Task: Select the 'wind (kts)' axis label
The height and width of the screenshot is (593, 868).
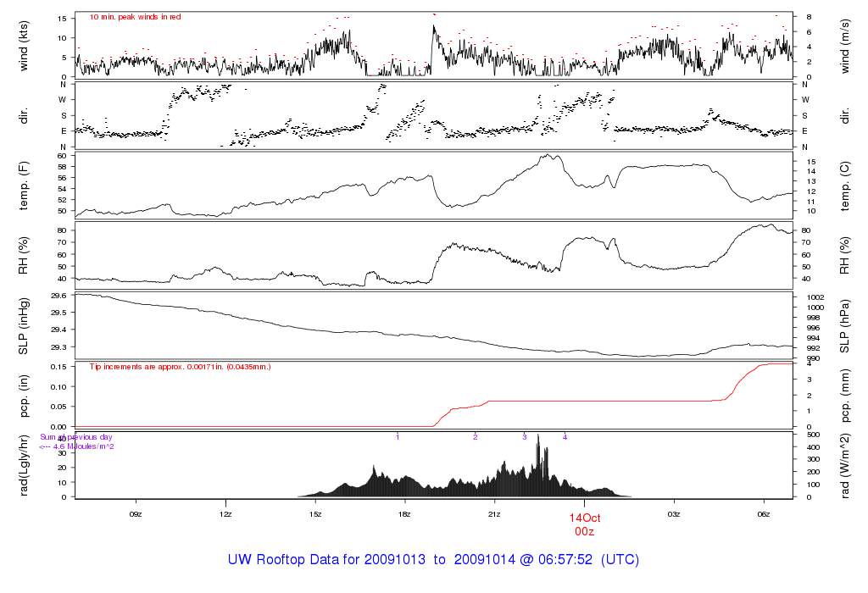Action: [x=23, y=46]
